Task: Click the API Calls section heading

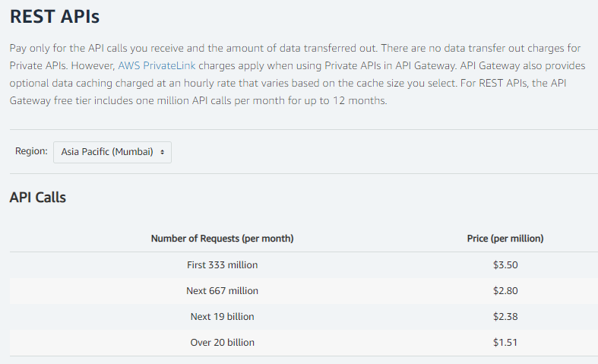Action: [x=38, y=198]
